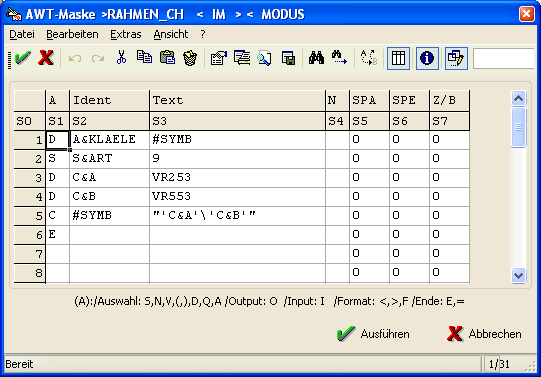Open search with the binoculars icon
Viewport: 541px width, 377px height.
pyautogui.click(x=316, y=58)
